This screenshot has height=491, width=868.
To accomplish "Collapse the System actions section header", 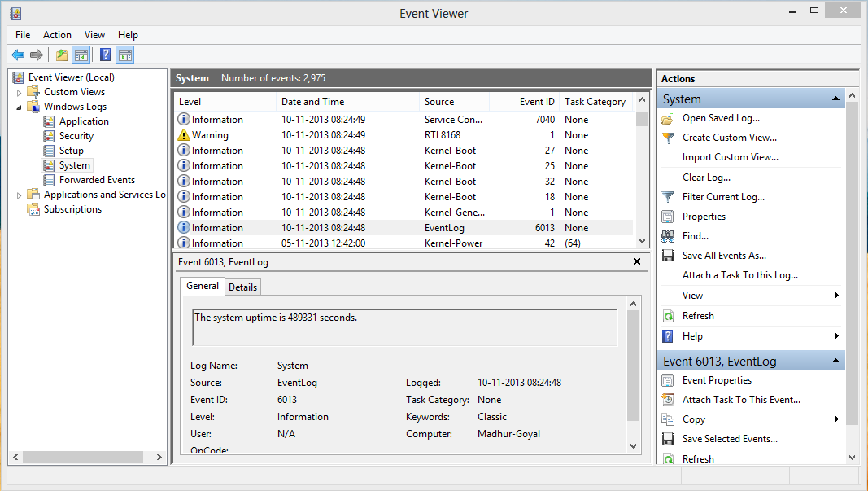I will [x=835, y=99].
